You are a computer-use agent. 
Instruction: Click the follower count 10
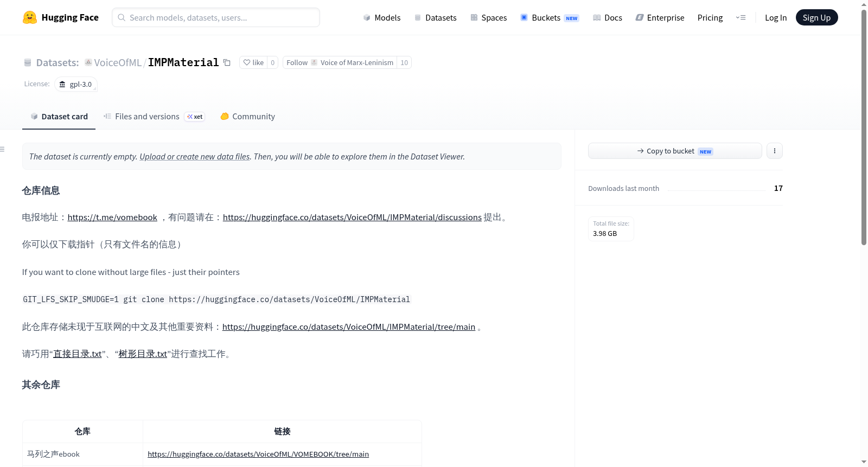[x=404, y=62]
